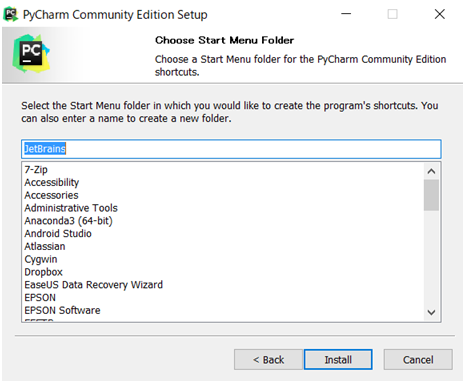The height and width of the screenshot is (383, 465).
Task: Click the PyCharm title bar icon
Action: (11, 14)
